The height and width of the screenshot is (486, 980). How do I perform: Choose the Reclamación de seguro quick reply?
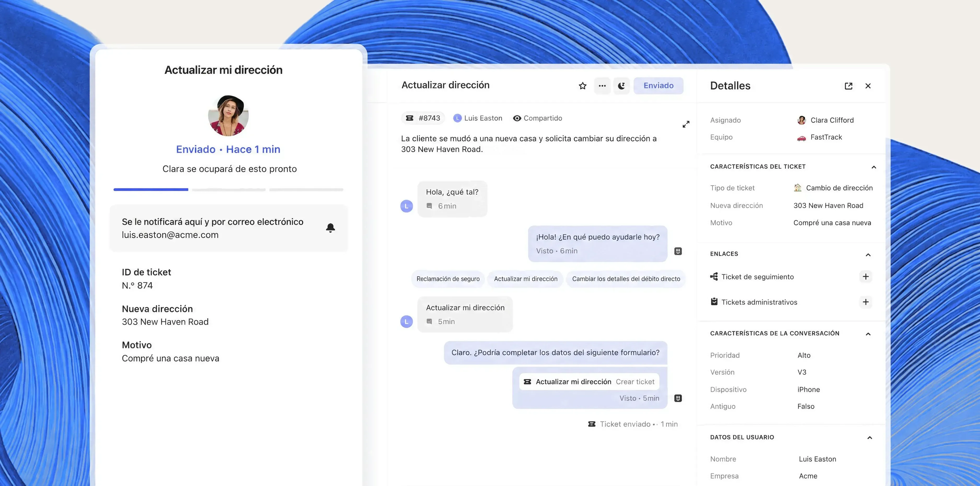[448, 279]
